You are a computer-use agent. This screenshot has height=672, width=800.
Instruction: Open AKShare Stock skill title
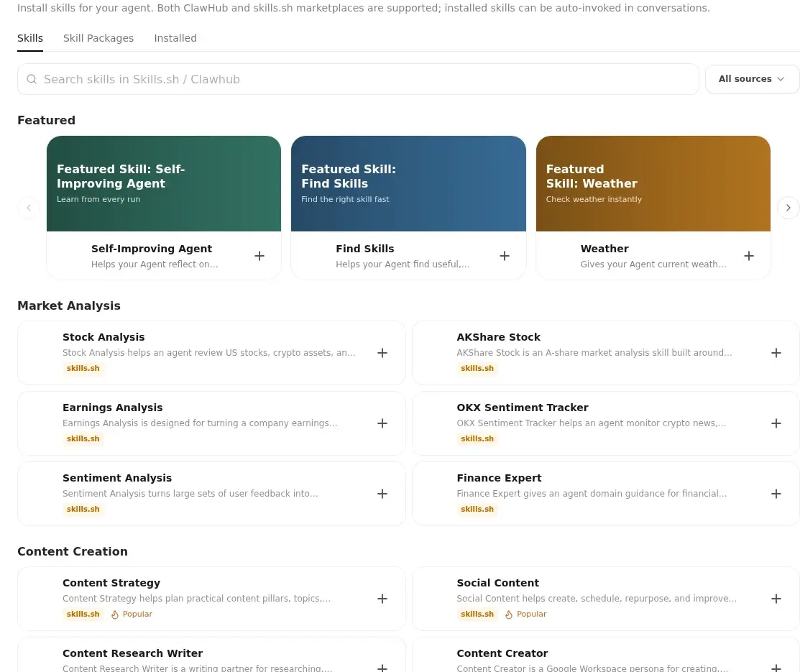[498, 337]
